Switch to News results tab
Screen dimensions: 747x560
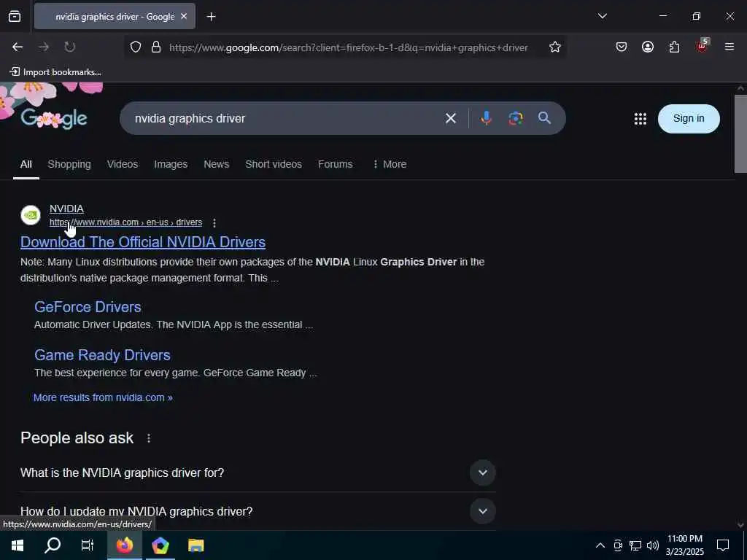(x=216, y=164)
